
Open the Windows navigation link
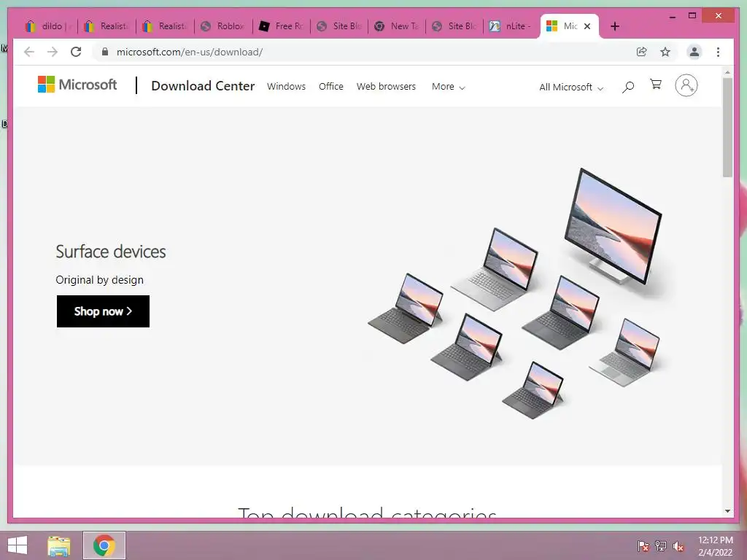(286, 87)
